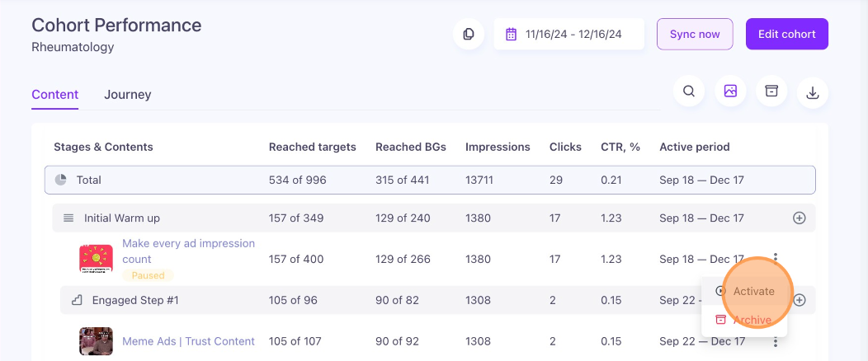The image size is (868, 361).
Task: Click the Meme Ads thumbnail image
Action: click(x=96, y=341)
